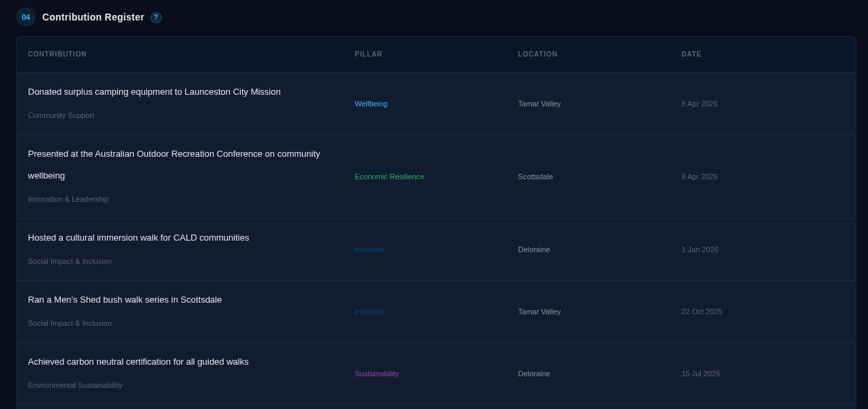Click the 8 Apr 2026 date in conference row
Image resolution: width=868 pixels, height=409 pixels.
coord(700,177)
